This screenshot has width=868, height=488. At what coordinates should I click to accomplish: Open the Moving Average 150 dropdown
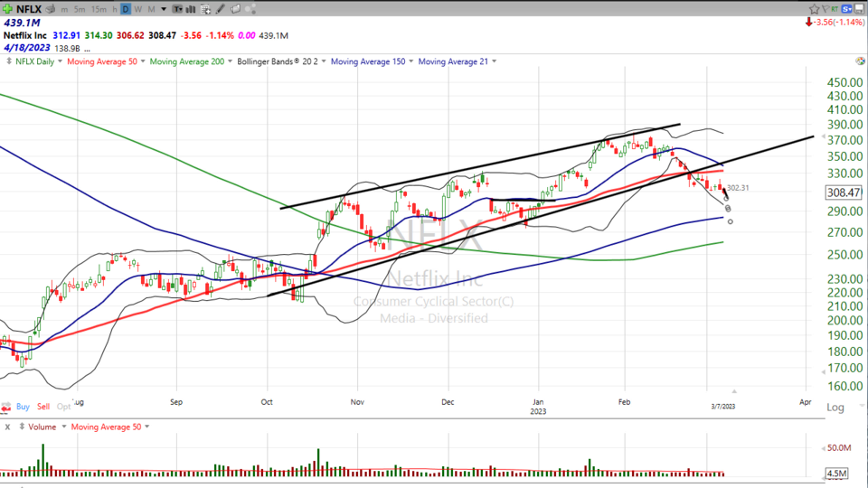coord(410,61)
